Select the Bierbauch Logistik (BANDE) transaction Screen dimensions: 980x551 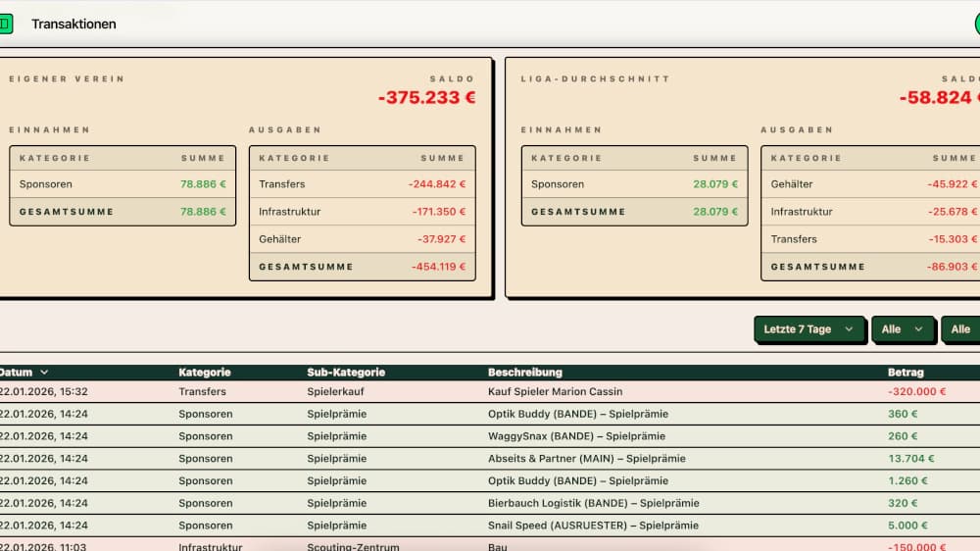coord(593,503)
